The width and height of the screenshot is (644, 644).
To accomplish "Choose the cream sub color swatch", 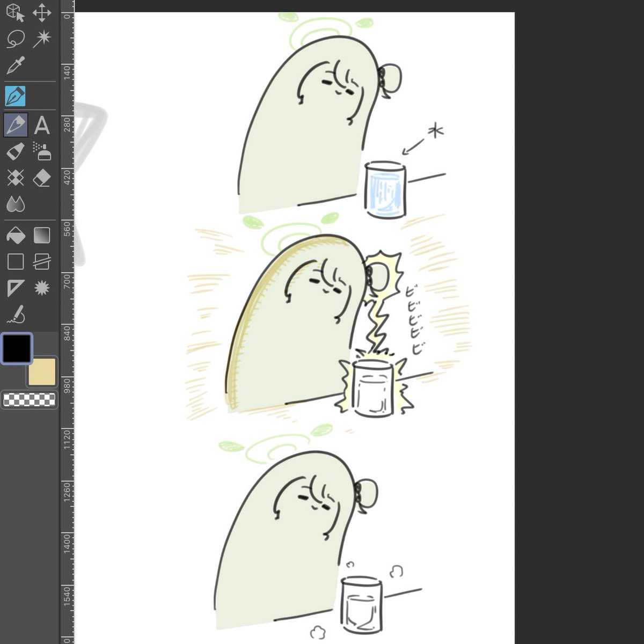I will click(43, 372).
